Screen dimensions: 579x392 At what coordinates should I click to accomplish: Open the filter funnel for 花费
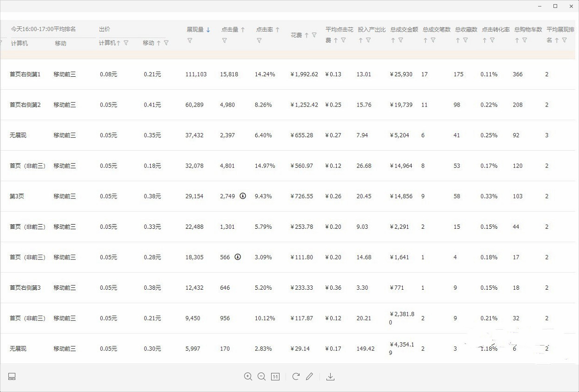tap(315, 35)
